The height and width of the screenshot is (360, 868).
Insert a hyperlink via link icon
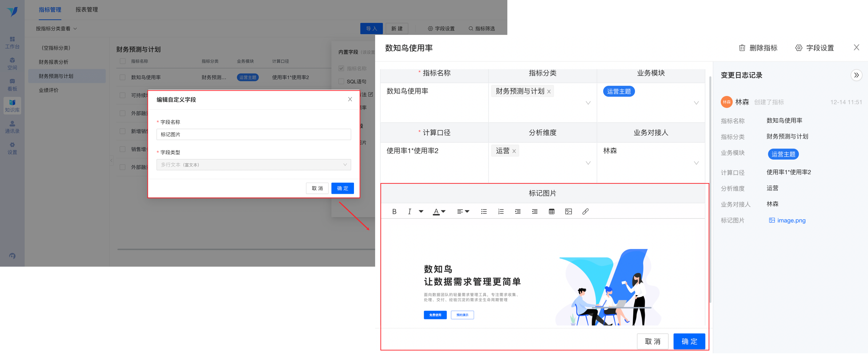pyautogui.click(x=585, y=212)
